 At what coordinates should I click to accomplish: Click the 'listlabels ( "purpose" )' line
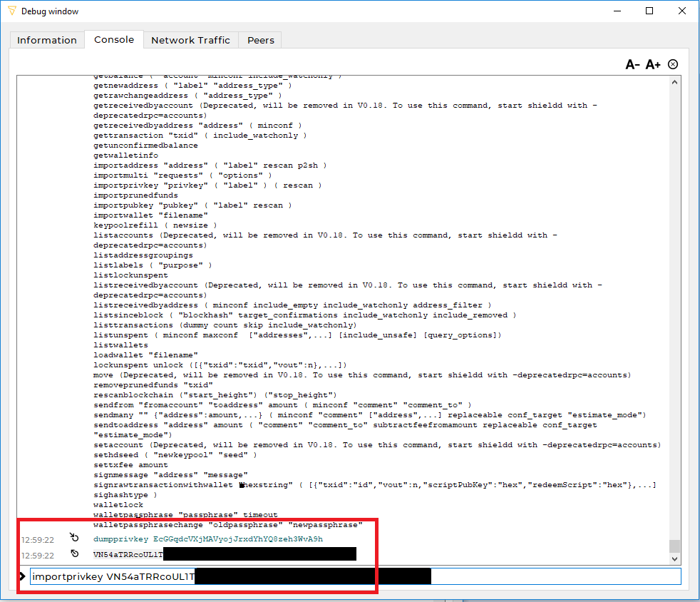point(153,265)
